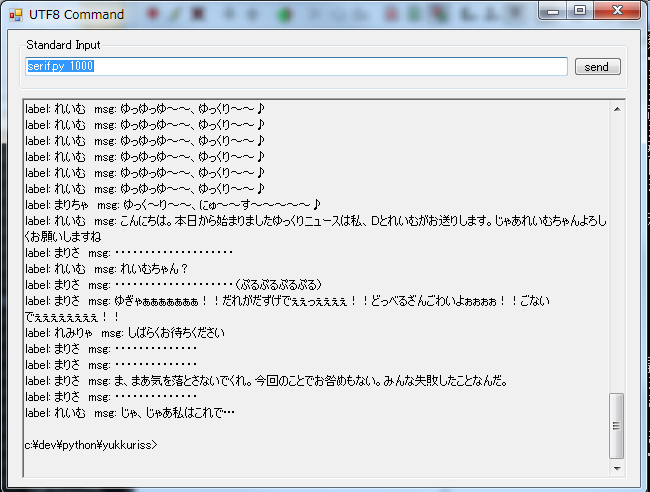Viewport: 650px width, 492px height.
Task: Click the send button
Action: point(597,67)
